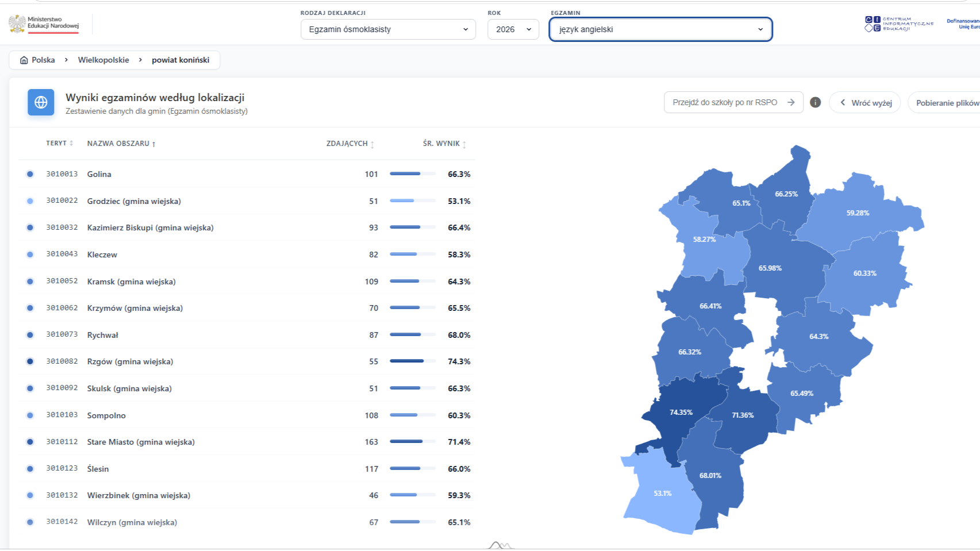Click the 66.25% map region
Screen dimensions: 980x551
tap(786, 195)
